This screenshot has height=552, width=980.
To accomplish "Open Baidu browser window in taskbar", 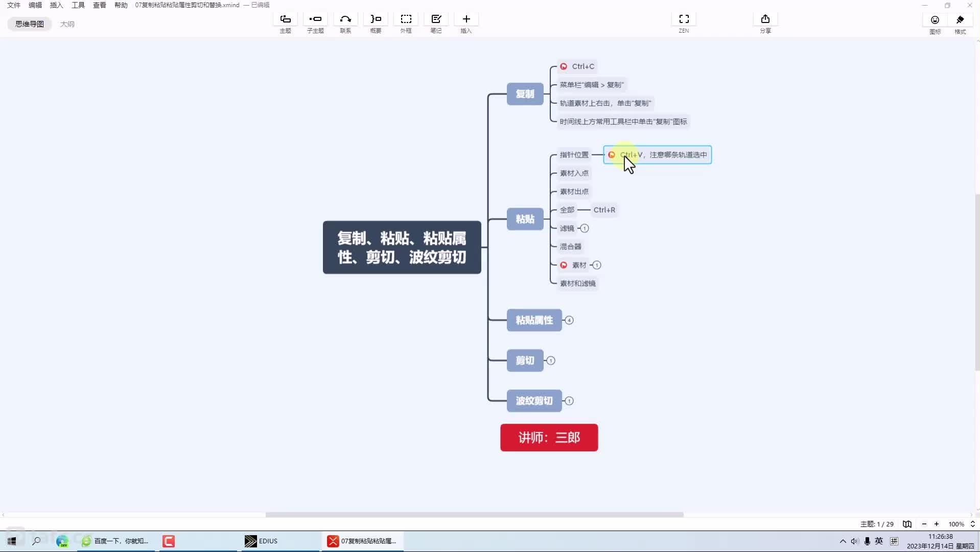I will point(115,541).
